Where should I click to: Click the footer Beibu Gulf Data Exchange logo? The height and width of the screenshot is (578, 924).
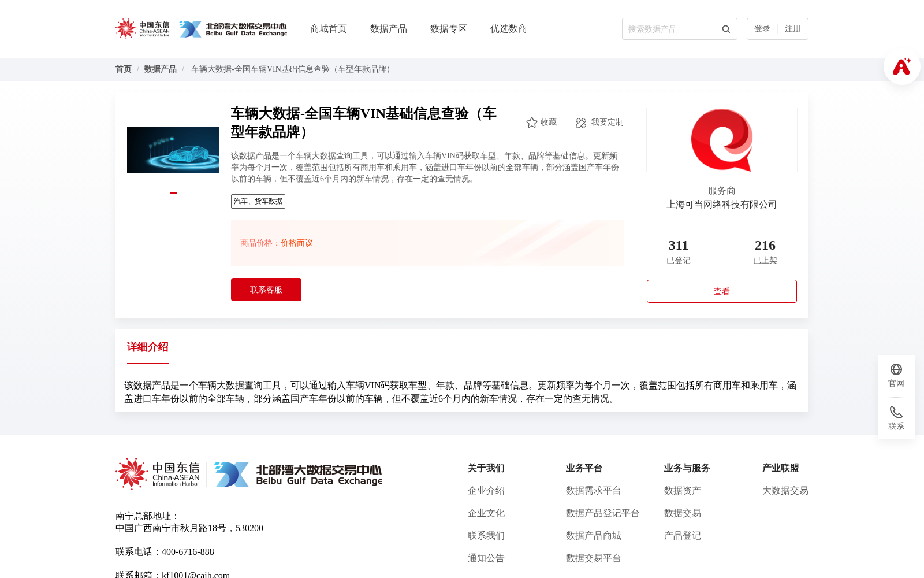pos(298,475)
